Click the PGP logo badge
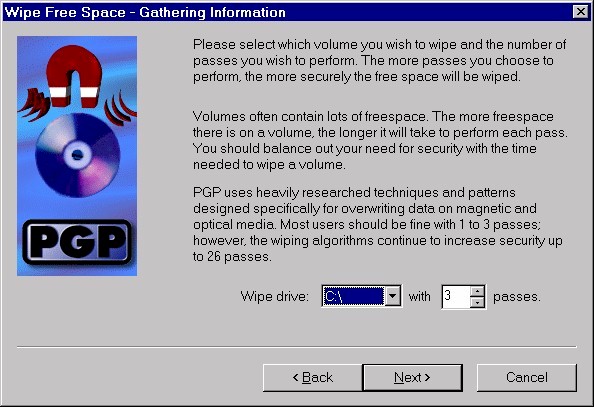Screen dimensions: 594x407 click(x=77, y=242)
